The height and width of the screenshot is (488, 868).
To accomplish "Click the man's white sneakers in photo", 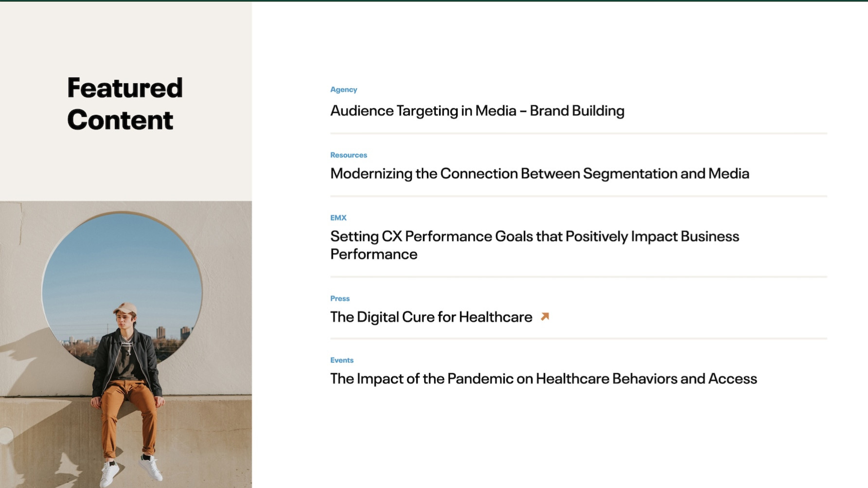I will [131, 470].
